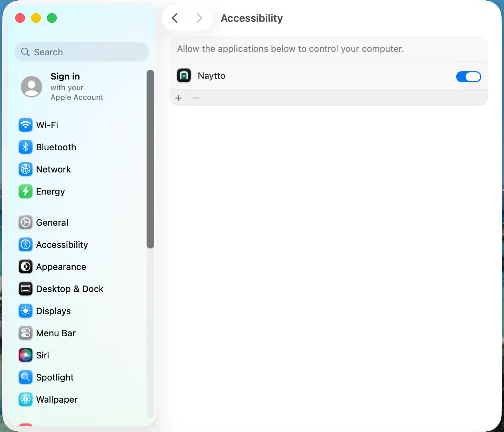
Task: Add an application with the plus button
Action: 178,98
